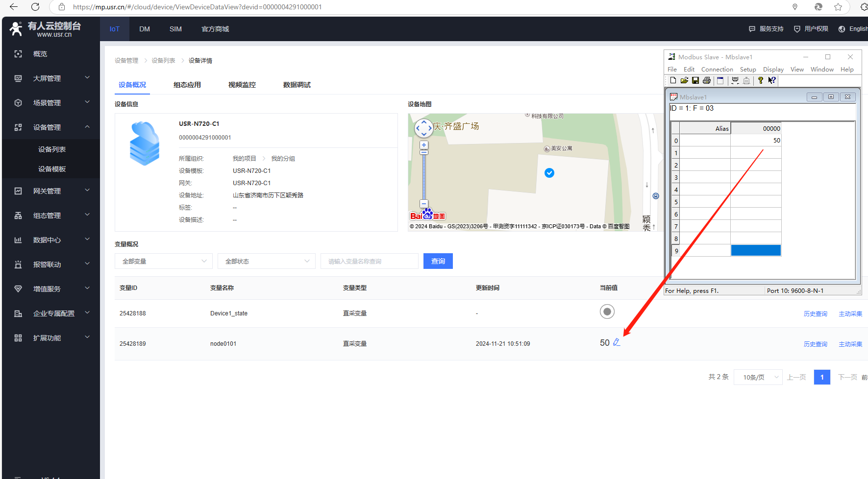This screenshot has width=868, height=479.
Task: Click New document icon in Modbus Slave
Action: point(673,80)
